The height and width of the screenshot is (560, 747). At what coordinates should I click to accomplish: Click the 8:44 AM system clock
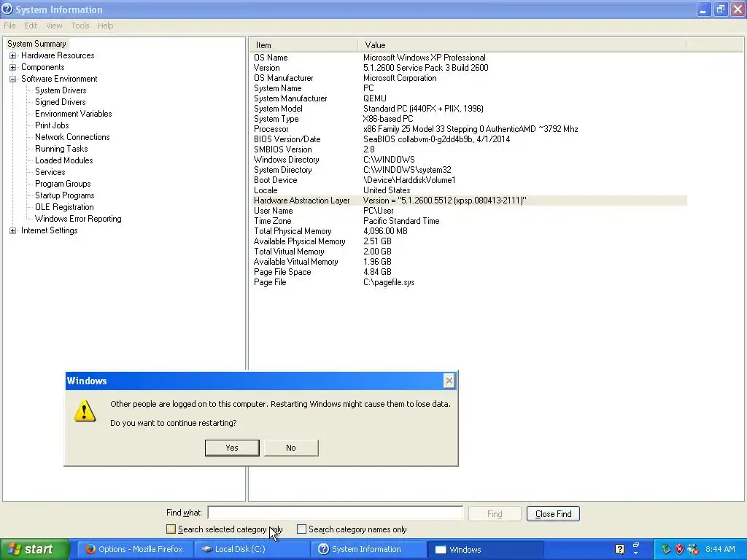[x=720, y=549]
